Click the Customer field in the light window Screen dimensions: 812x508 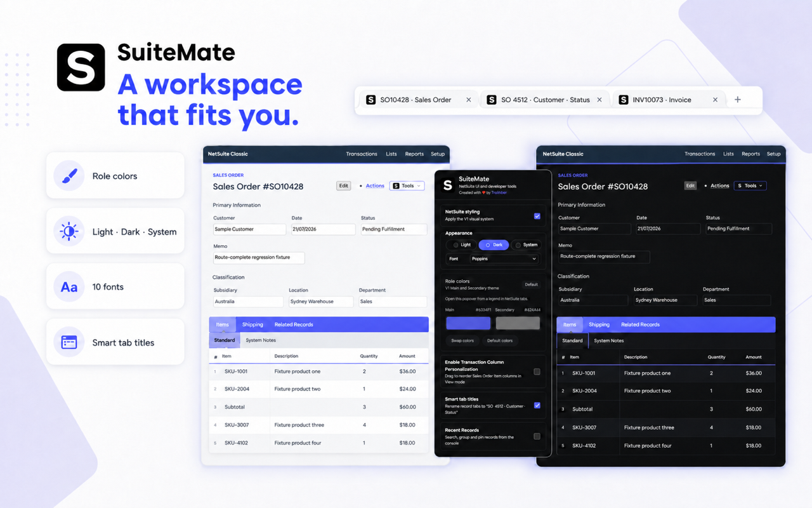tap(249, 229)
